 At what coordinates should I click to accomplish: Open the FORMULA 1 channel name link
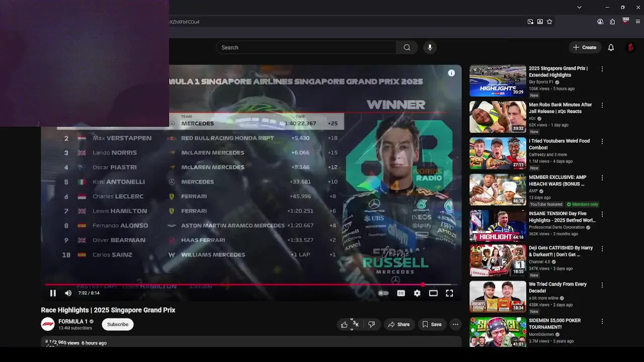[73, 321]
